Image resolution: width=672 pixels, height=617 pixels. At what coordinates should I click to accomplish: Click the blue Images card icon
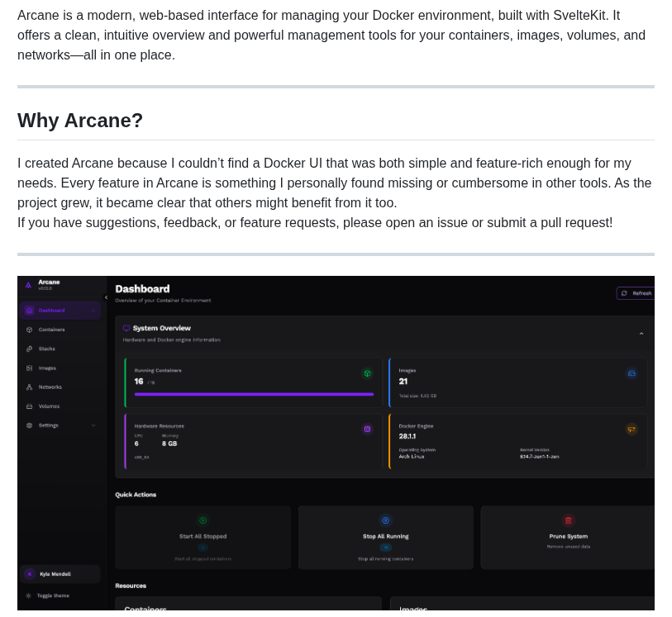(631, 373)
